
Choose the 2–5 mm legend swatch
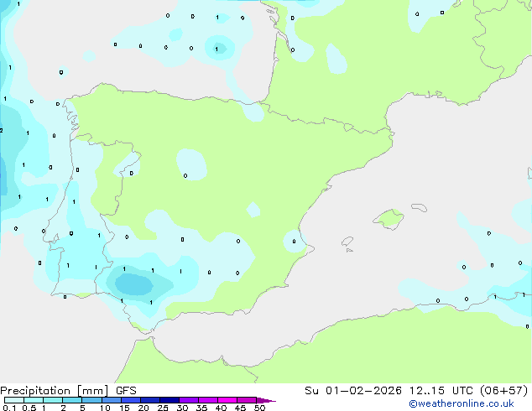click(x=72, y=400)
